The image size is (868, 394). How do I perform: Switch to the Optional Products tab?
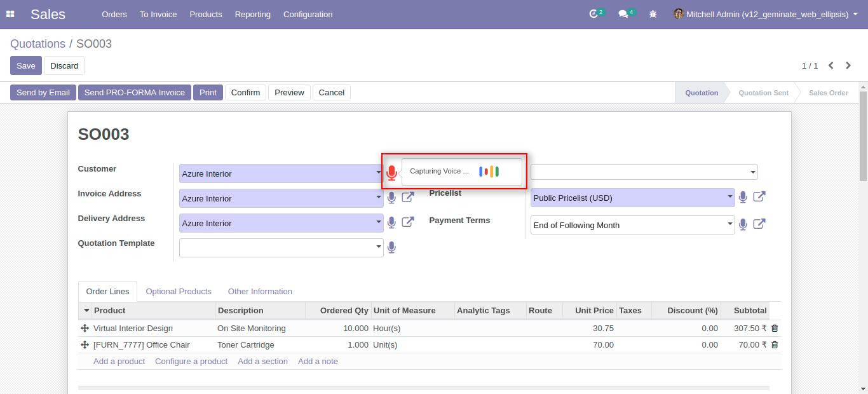(179, 291)
